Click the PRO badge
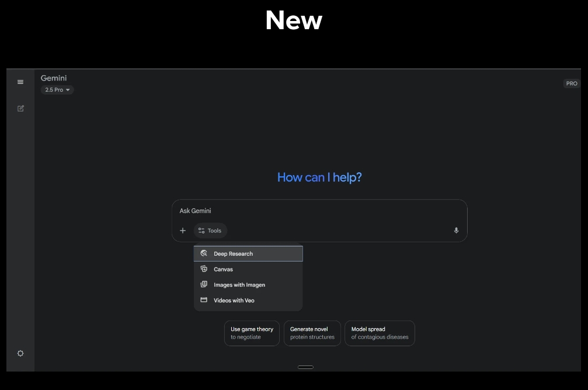 pos(571,83)
